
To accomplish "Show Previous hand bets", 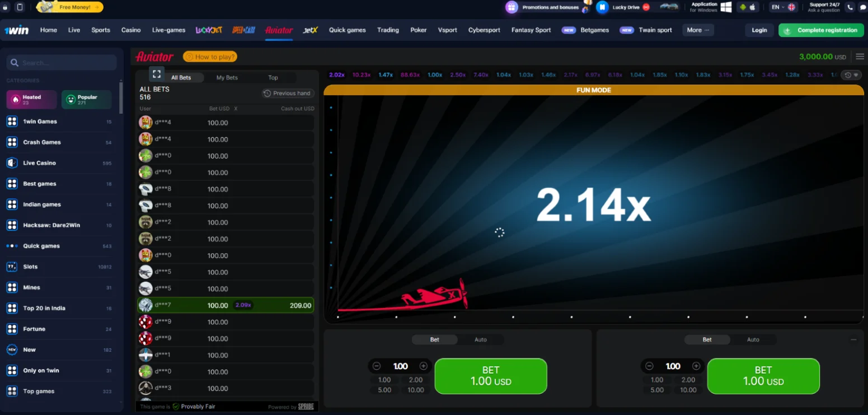I will [287, 94].
